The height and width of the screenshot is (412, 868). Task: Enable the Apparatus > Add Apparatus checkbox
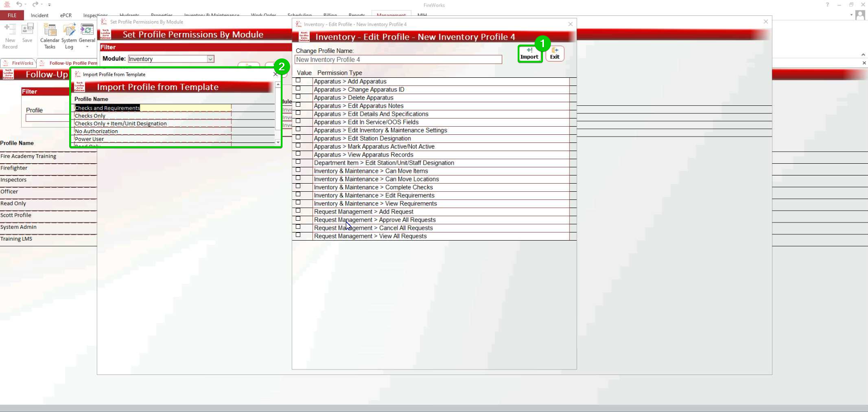[298, 81]
